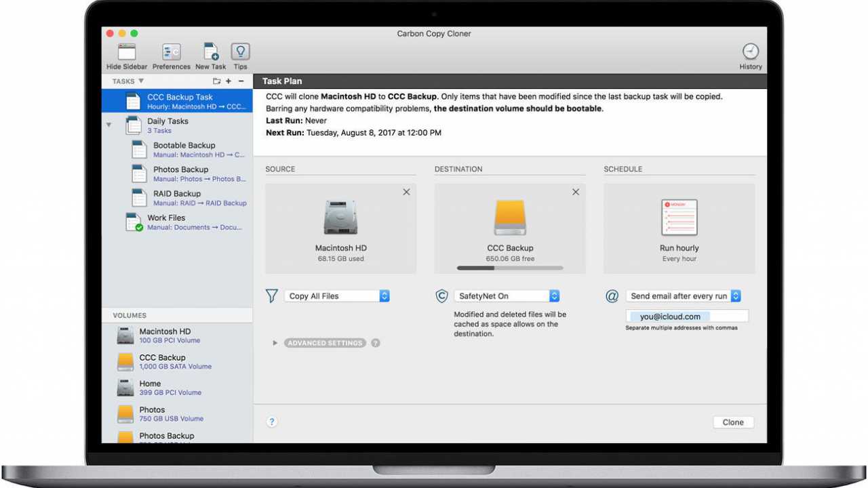This screenshot has width=868, height=488.
Task: Open Preferences from the toolbar
Action: coord(171,52)
